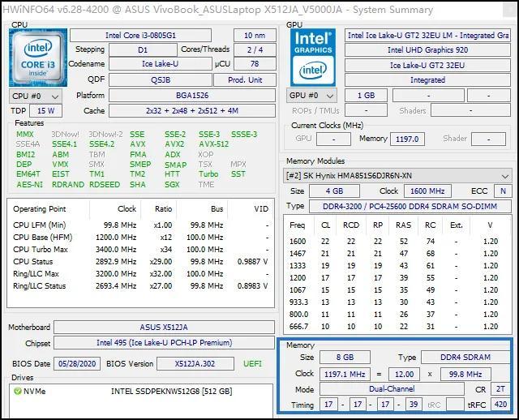Screen dimensions: 519x420
Task: Click the 0.9887 V VID value
Action: tap(252, 262)
